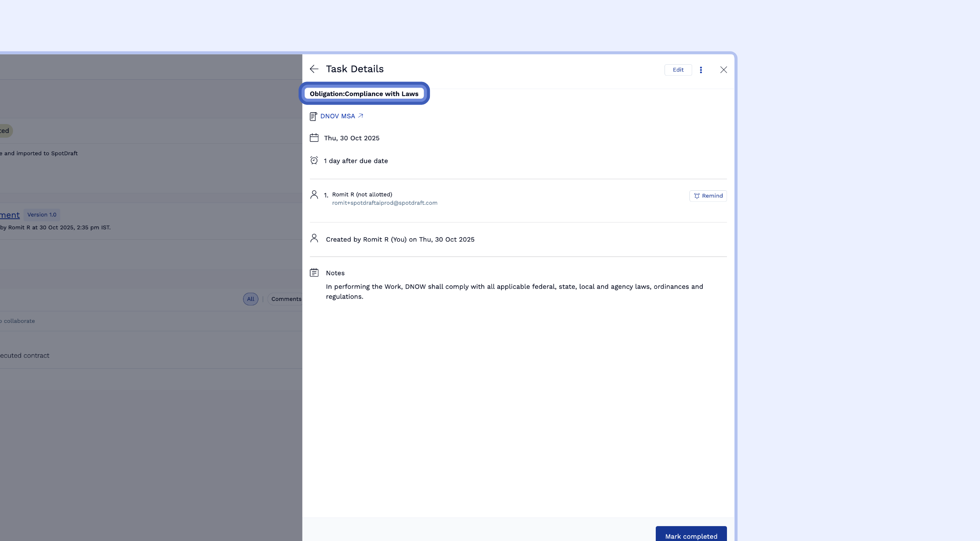Click the Obligation:Compliance with Laws title
980x541 pixels.
(364, 94)
